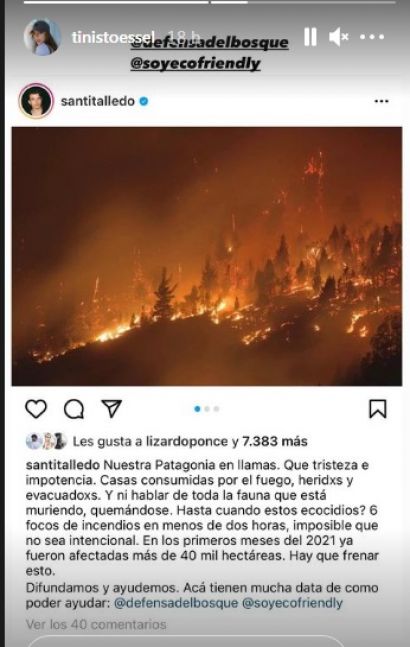Image resolution: width=410 pixels, height=647 pixels.
Task: Tap the comment bubble icon
Action: 74,409
